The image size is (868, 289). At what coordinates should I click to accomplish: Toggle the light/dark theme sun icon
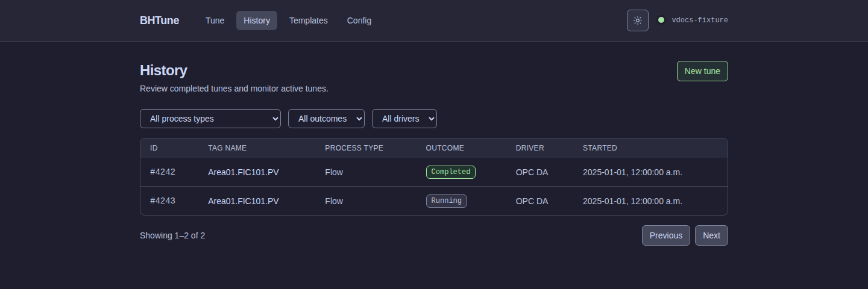pyautogui.click(x=638, y=20)
